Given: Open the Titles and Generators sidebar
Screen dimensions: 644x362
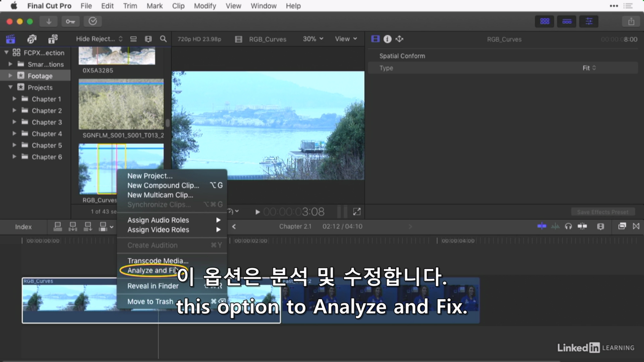Looking at the screenshot, I should [53, 39].
